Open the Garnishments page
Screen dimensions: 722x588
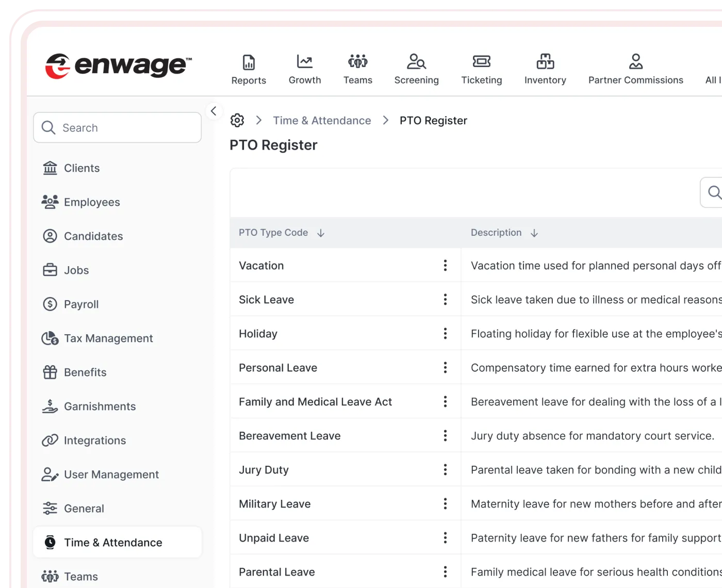tap(100, 406)
